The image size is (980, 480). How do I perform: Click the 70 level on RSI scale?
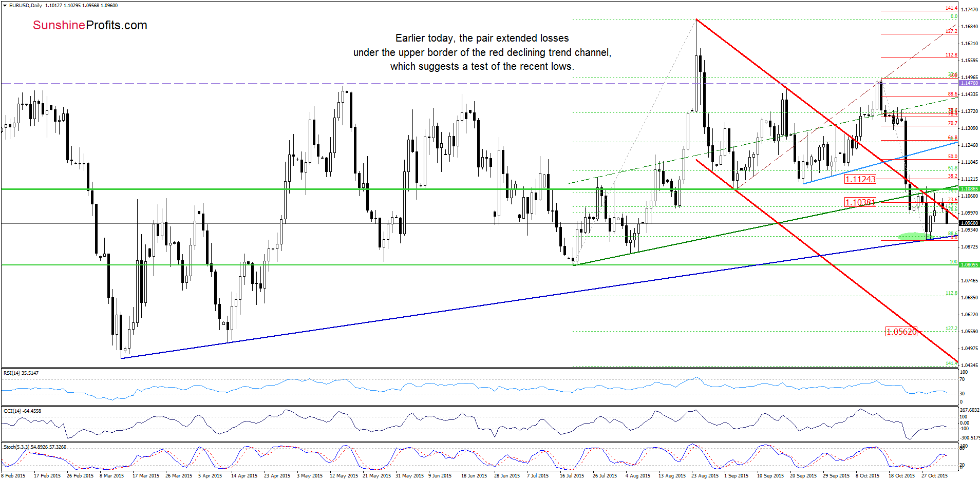963,379
